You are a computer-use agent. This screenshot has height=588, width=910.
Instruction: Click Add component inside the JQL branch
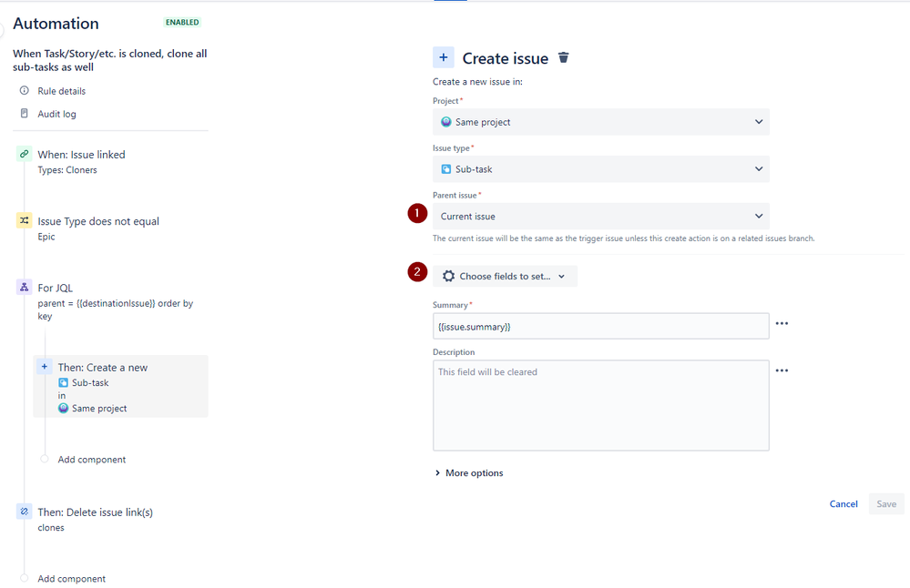tap(92, 460)
